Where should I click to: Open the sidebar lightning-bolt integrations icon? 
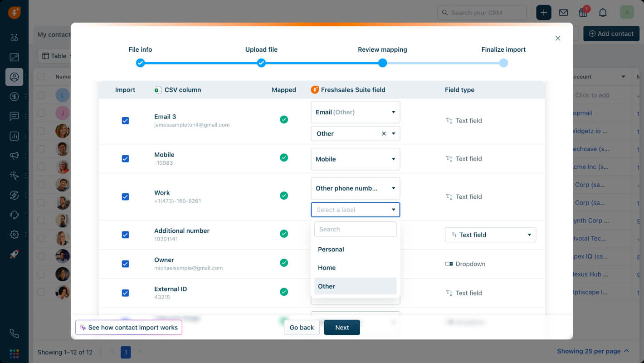pyautogui.click(x=14, y=195)
